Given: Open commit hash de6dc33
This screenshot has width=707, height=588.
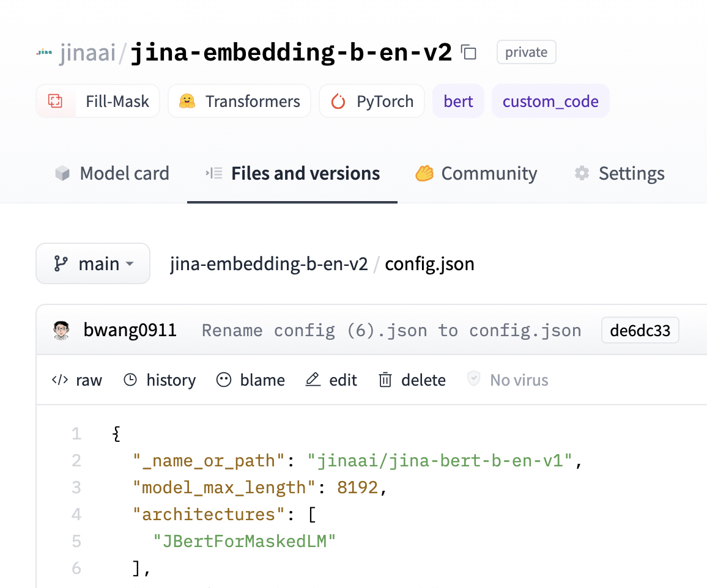Looking at the screenshot, I should [640, 330].
